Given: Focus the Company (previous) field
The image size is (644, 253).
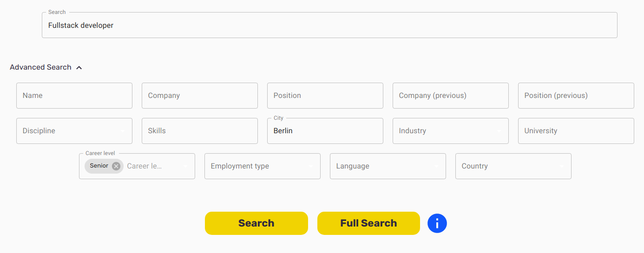Looking at the screenshot, I should (451, 96).
